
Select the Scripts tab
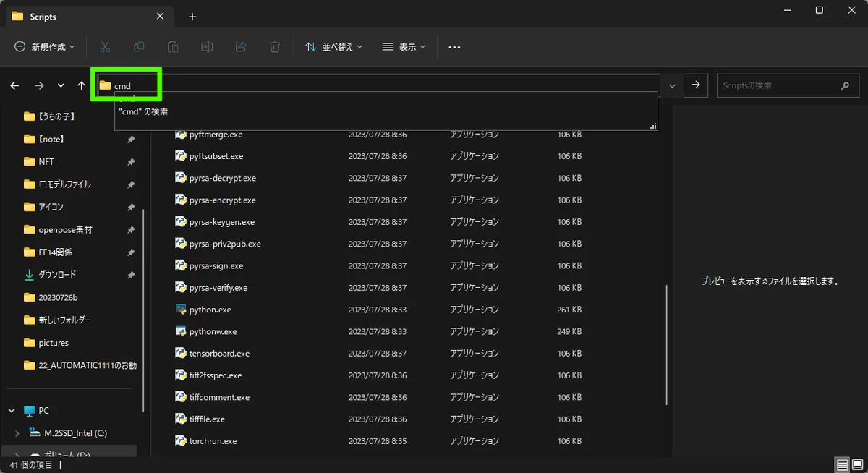pos(88,17)
